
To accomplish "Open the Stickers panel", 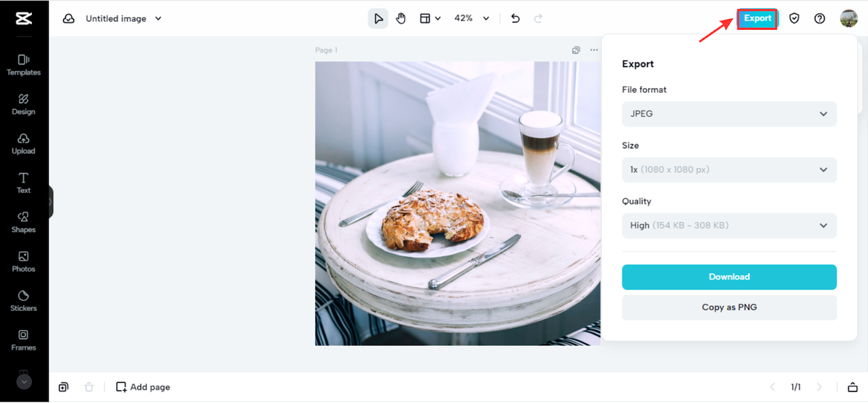I will pyautogui.click(x=24, y=301).
